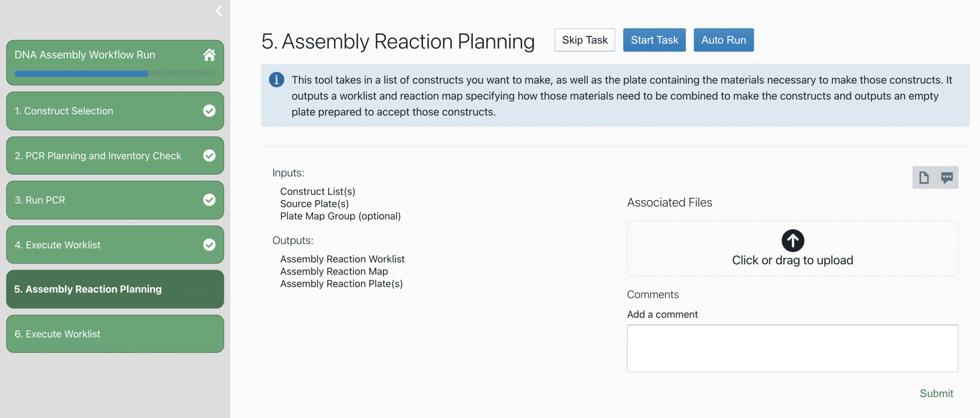The image size is (980, 418).
Task: Click the workflow progress bar
Action: (x=115, y=74)
